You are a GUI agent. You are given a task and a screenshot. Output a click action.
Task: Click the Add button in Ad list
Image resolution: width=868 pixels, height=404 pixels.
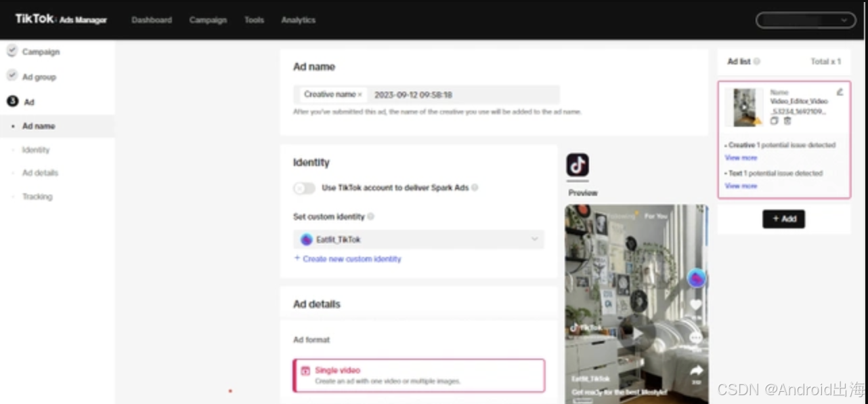point(784,219)
